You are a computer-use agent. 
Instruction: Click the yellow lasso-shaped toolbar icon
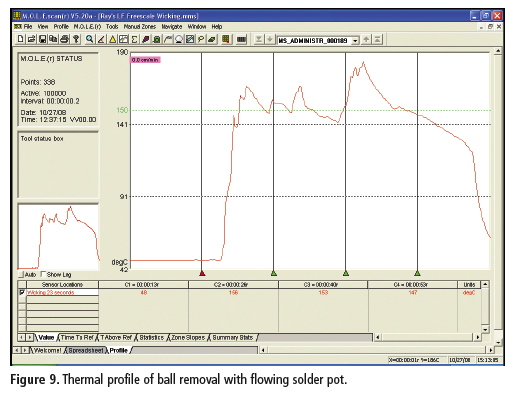(201, 39)
